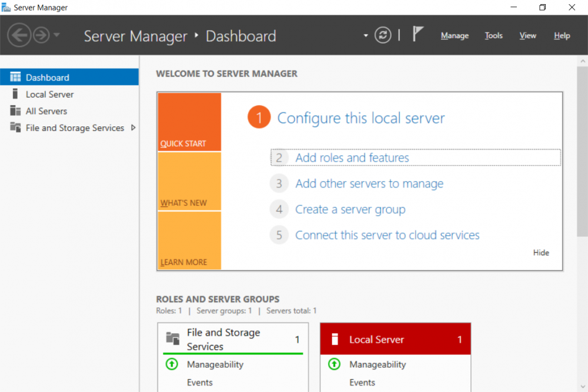Open File and Storage Services tile header

233,339
